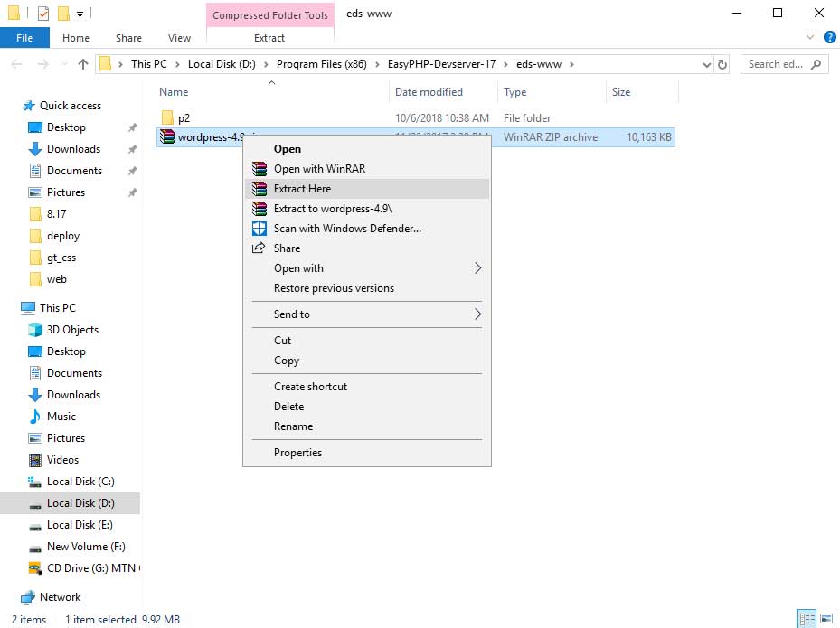The image size is (840, 628).
Task: Open Downloads under Quick access
Action: (x=73, y=149)
